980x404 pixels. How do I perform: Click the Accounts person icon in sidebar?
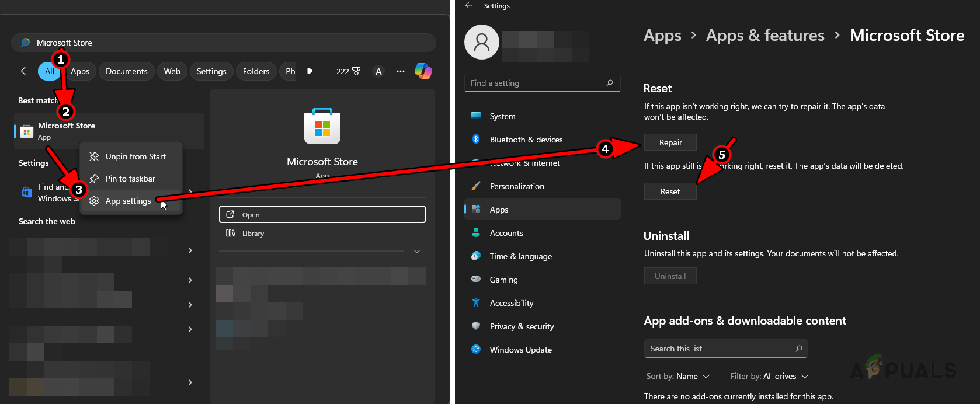(x=476, y=232)
